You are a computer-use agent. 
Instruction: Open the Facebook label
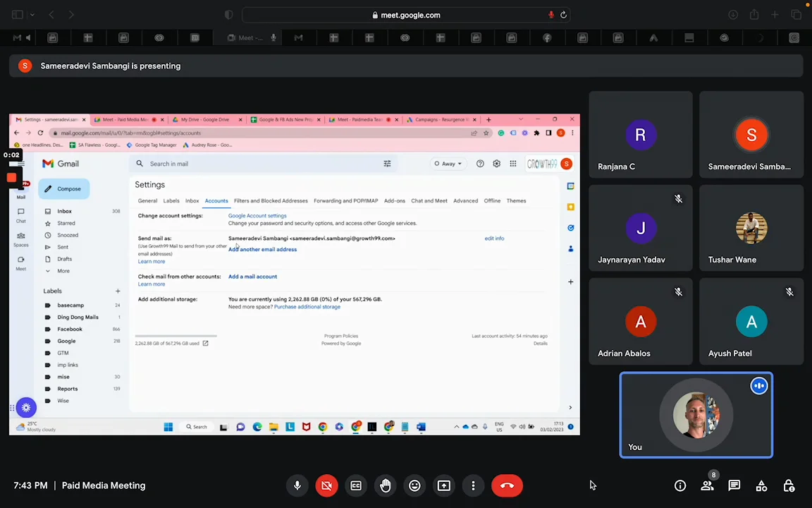[69, 329]
